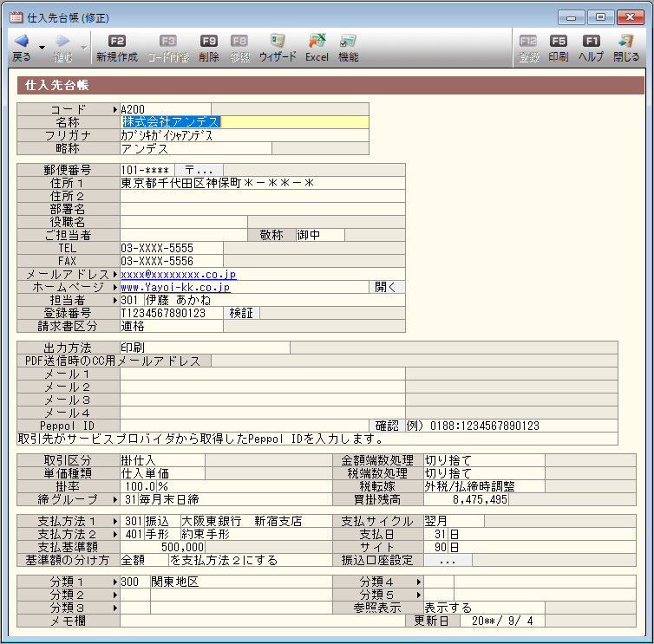Click the 〒... postal code lookup button
Screen dimensions: 654x644
tap(199, 170)
